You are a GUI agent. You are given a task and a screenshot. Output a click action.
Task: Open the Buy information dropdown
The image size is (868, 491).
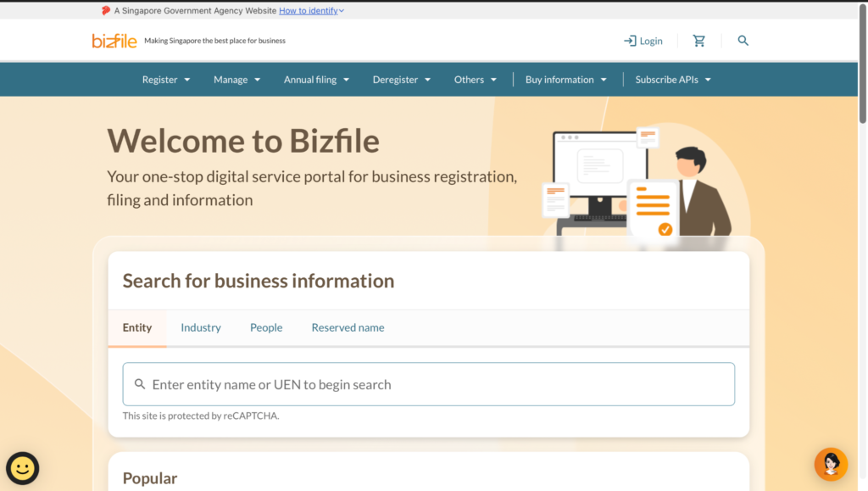coord(565,80)
